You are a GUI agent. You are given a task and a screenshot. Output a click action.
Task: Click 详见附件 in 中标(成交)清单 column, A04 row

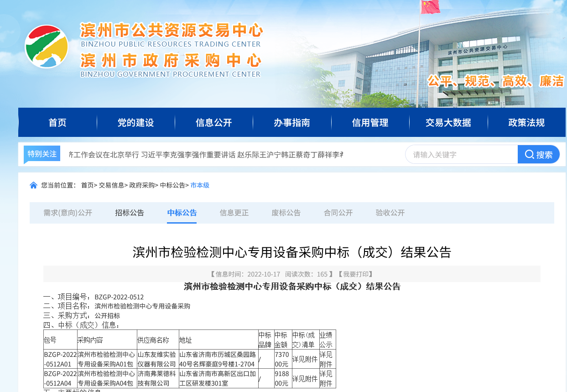[x=305, y=379]
